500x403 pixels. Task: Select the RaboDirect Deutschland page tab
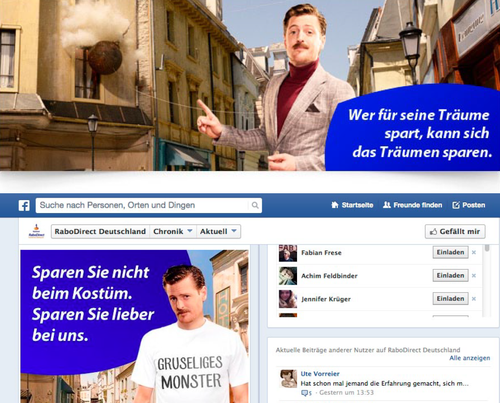[x=100, y=231]
